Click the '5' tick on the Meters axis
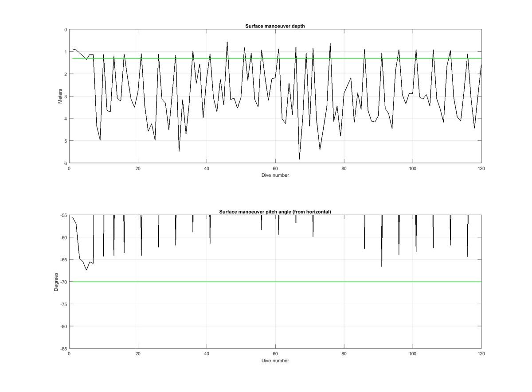Viewport: 532px width, 392px height. pos(66,141)
